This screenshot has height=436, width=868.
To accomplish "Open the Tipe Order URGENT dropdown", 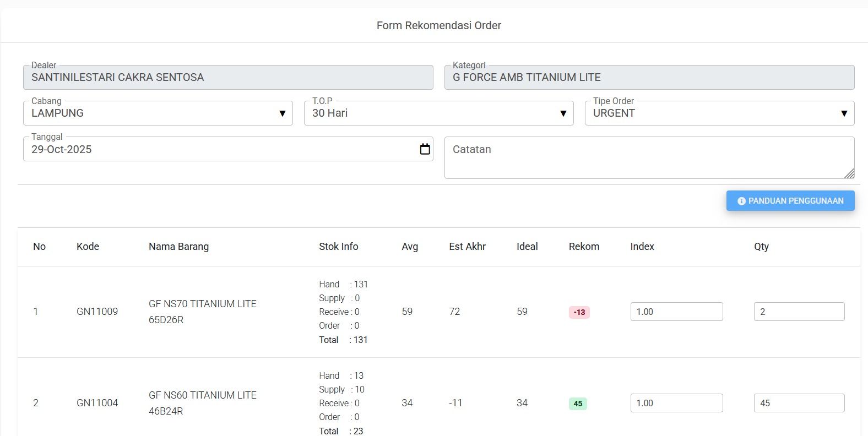I will [719, 113].
